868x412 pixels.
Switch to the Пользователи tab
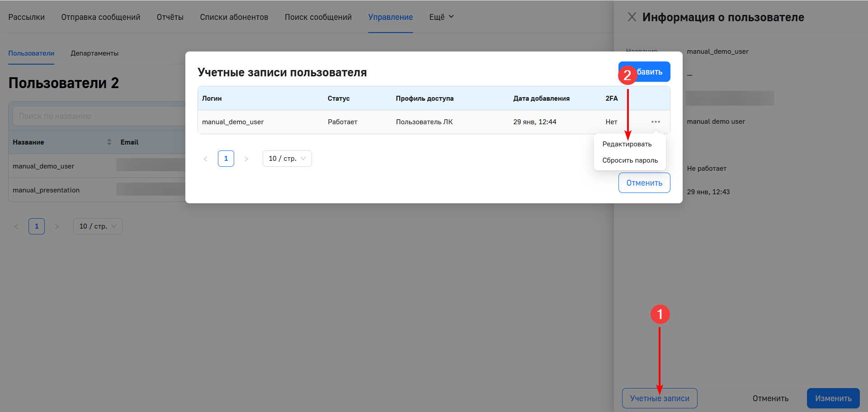[31, 53]
